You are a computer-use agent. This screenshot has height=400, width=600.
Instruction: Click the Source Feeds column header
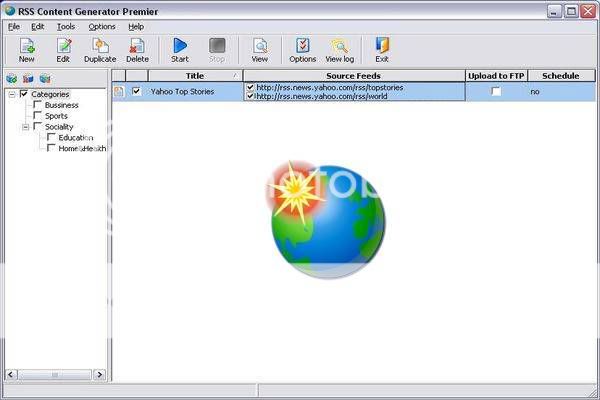[354, 76]
